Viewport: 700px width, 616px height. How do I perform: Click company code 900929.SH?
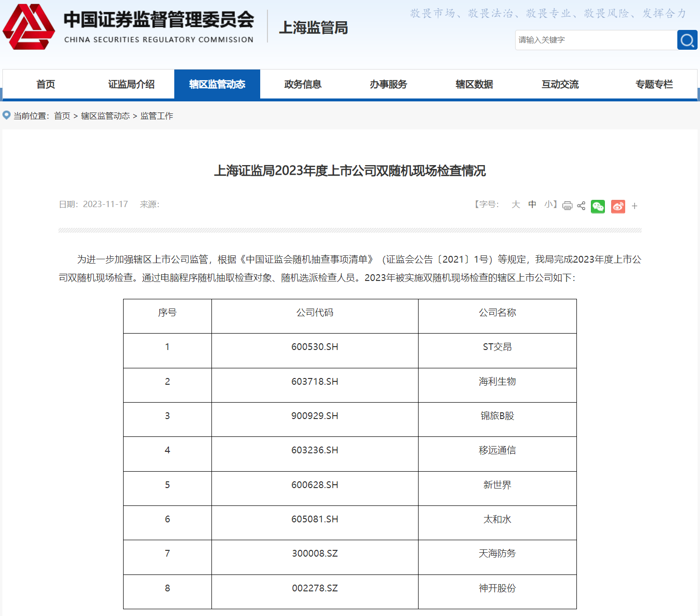(315, 416)
